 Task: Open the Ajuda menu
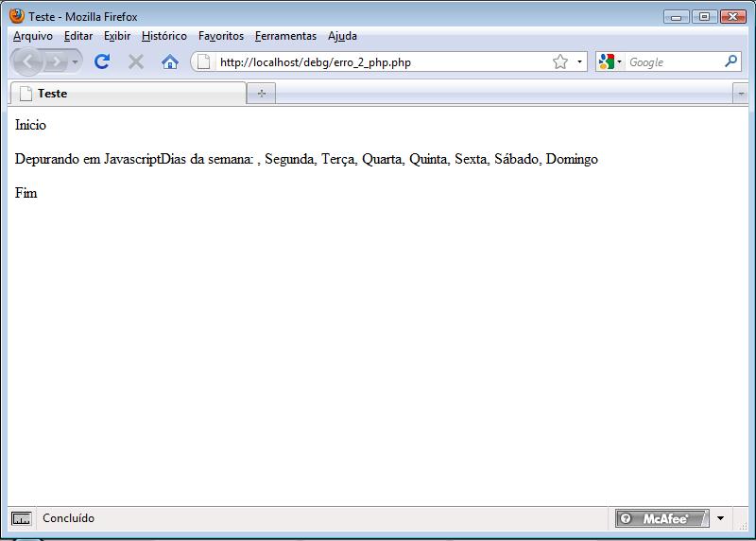[x=342, y=36]
